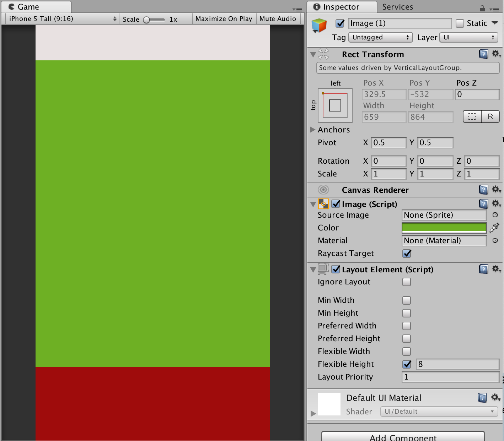
Task: Open iPhone 5 Tall aspect dropdown
Action: coord(62,19)
